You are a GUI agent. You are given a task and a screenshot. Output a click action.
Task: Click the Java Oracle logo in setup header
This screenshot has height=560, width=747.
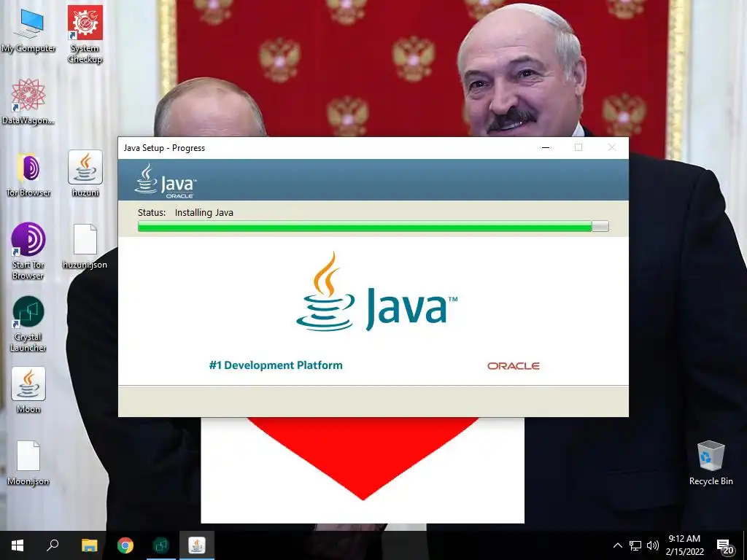click(166, 181)
